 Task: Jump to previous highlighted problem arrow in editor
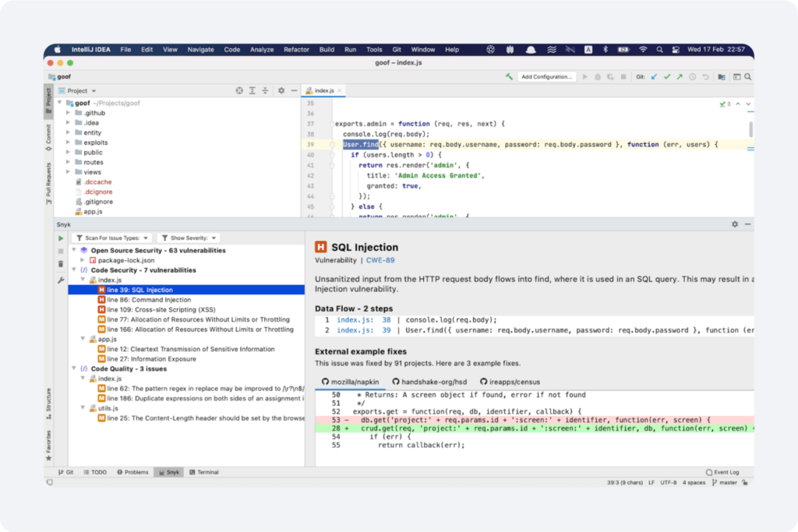pos(738,104)
